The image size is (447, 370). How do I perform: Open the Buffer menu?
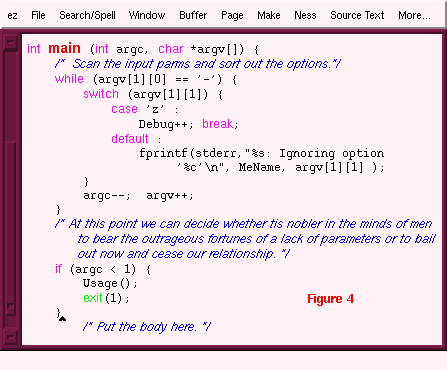pyautogui.click(x=193, y=15)
